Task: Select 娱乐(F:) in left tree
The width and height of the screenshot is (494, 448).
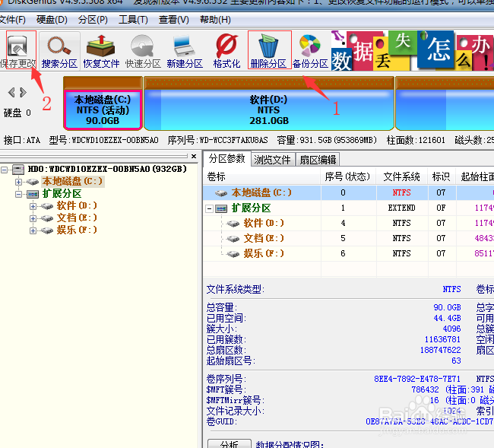Action: coord(77,230)
